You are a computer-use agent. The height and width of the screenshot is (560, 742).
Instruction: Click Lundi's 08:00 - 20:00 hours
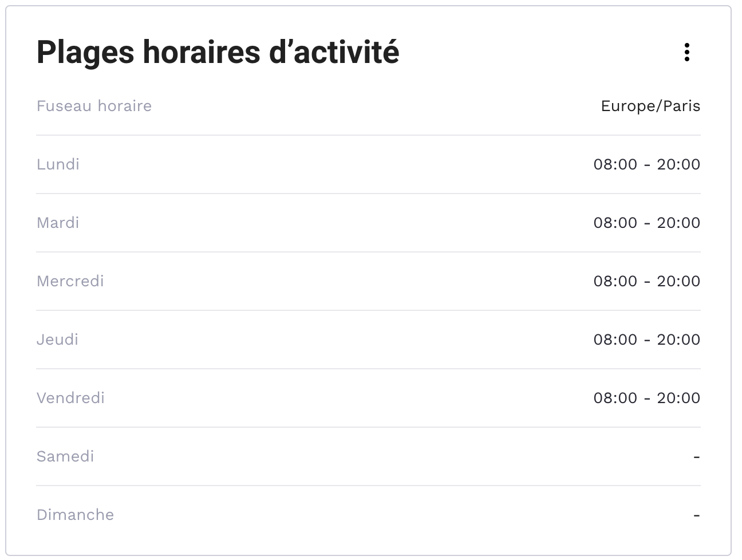[x=647, y=164]
